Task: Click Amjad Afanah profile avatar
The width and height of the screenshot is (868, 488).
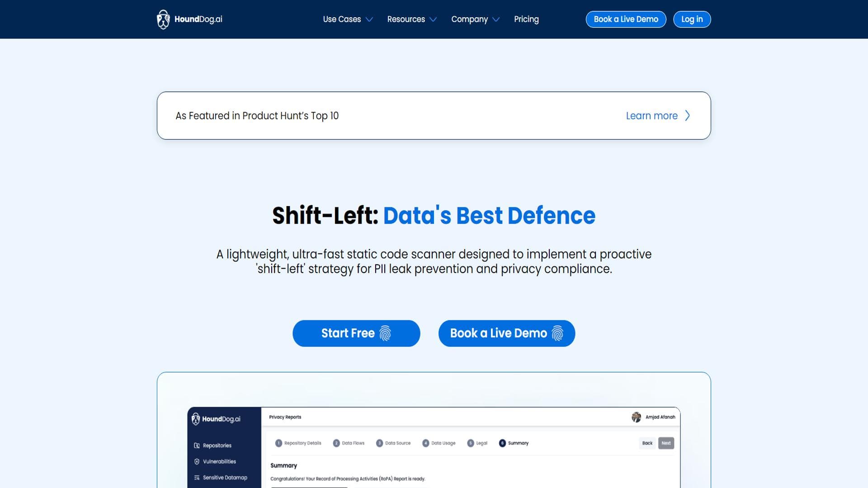Action: 636,417
